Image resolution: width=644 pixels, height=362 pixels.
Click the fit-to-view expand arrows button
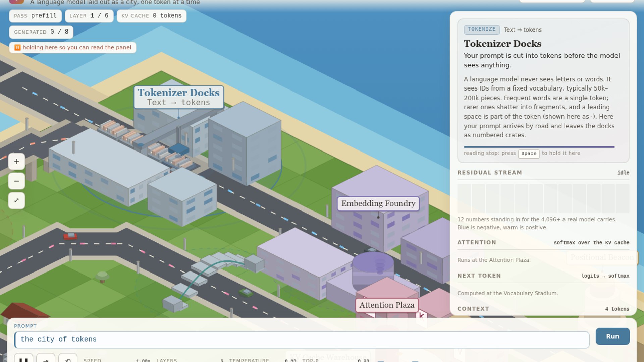16,200
